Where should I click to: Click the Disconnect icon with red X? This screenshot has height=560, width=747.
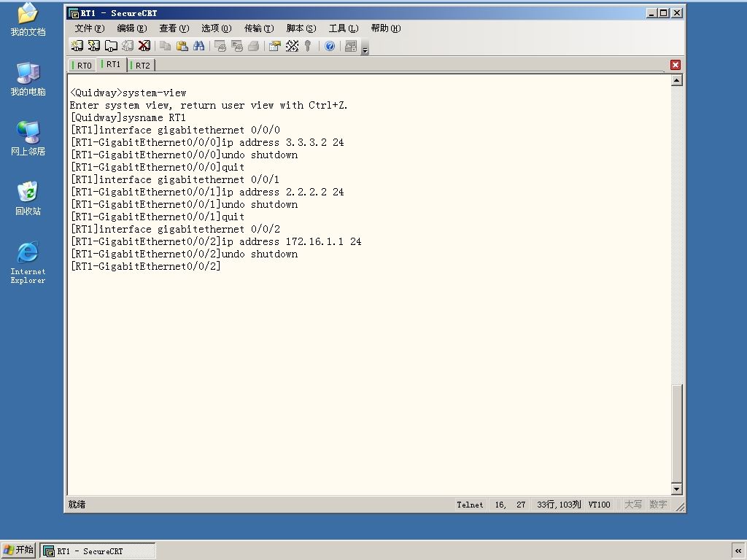tap(144, 46)
